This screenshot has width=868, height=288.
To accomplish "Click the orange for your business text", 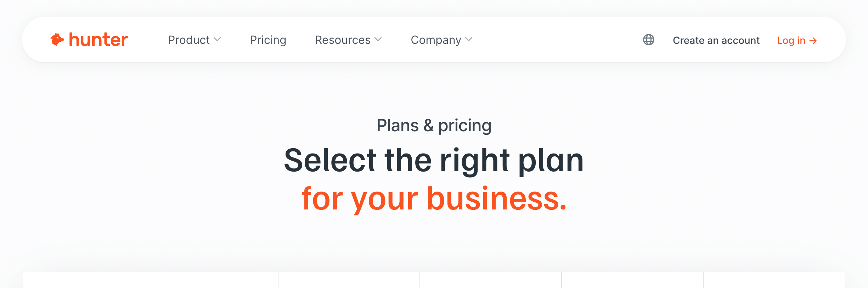I will (434, 198).
